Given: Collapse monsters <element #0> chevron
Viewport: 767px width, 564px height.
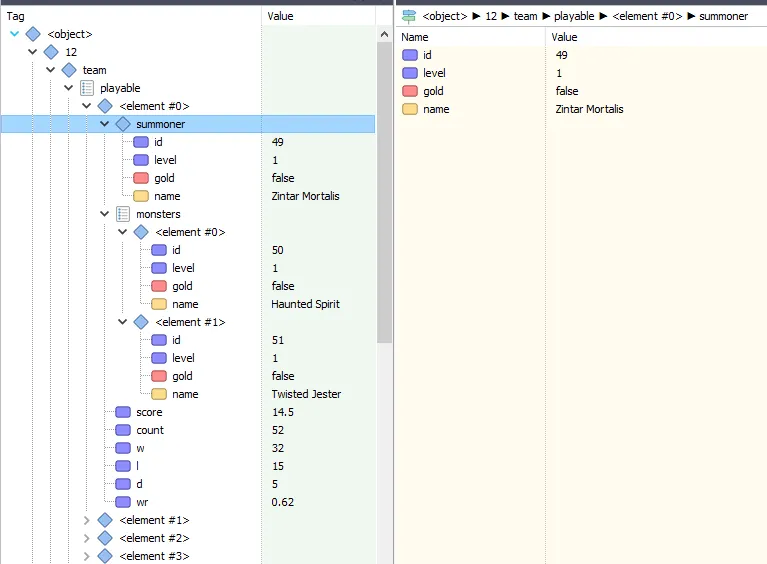Looking at the screenshot, I should [x=123, y=232].
